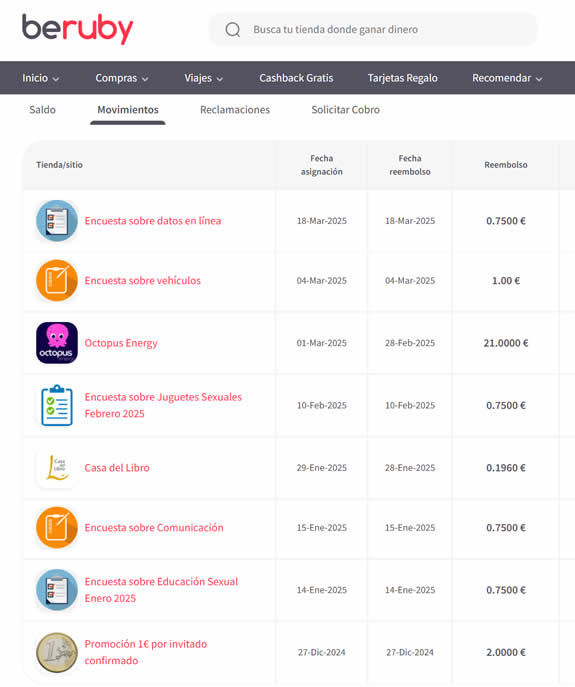Open the Viajes dropdown menu
Viewport: 575px width, 687px height.
[203, 78]
